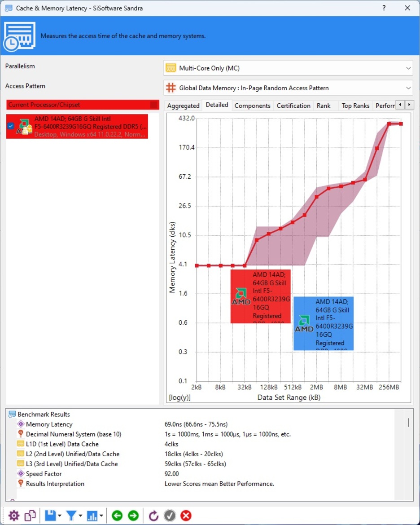Click the AMD logo in the blue legend box
This screenshot has height=525, width=420.
pyautogui.click(x=304, y=323)
